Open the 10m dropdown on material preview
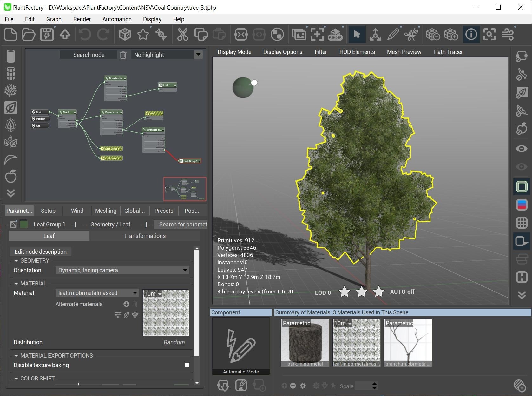Screen dimensions: 532x396 click(x=153, y=294)
